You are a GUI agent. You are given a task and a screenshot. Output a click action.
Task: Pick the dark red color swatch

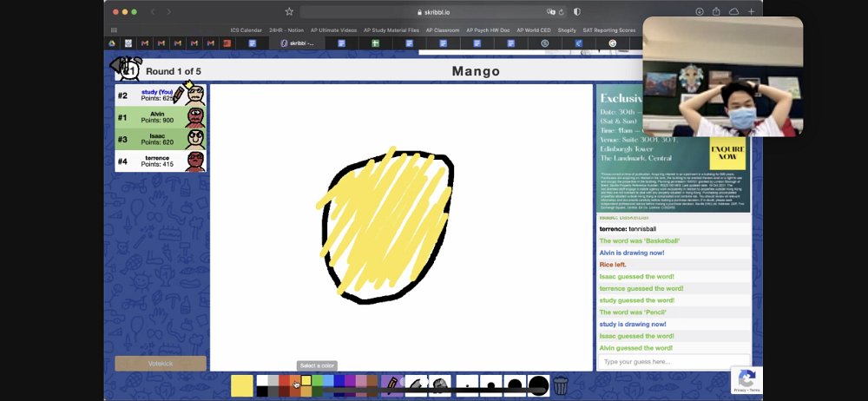point(284,391)
